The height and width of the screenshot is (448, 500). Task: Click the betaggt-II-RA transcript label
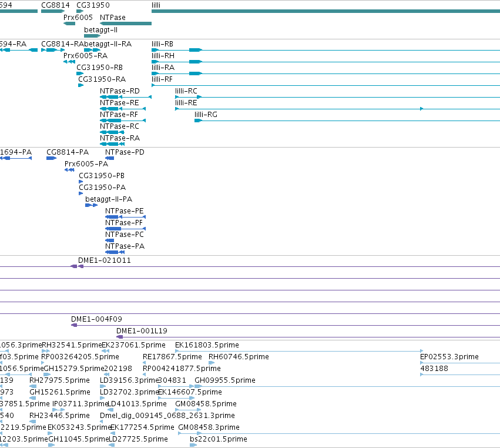108,44
